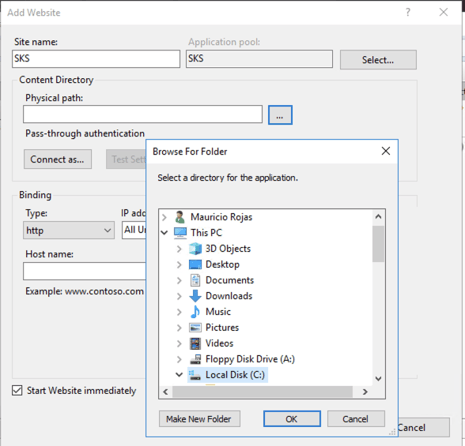The image size is (465, 446).
Task: Expand the Mauricio Rojas tree node
Action: [164, 217]
